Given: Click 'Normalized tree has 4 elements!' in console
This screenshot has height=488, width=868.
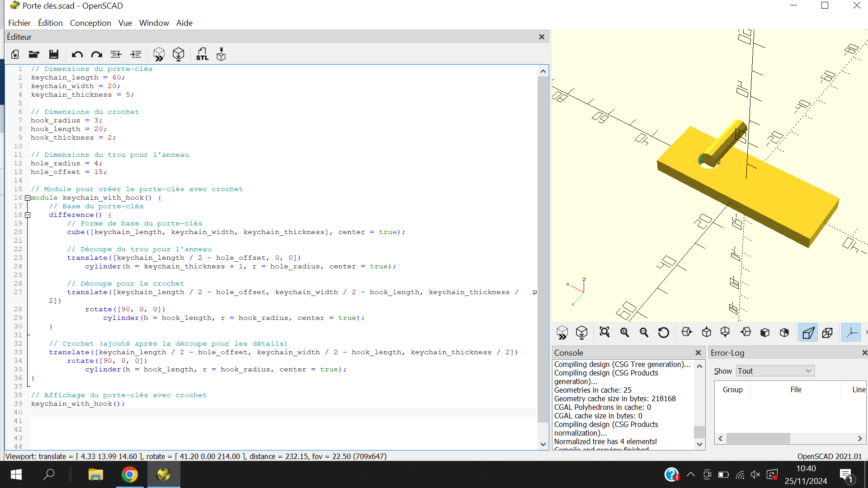Looking at the screenshot, I should [605, 441].
